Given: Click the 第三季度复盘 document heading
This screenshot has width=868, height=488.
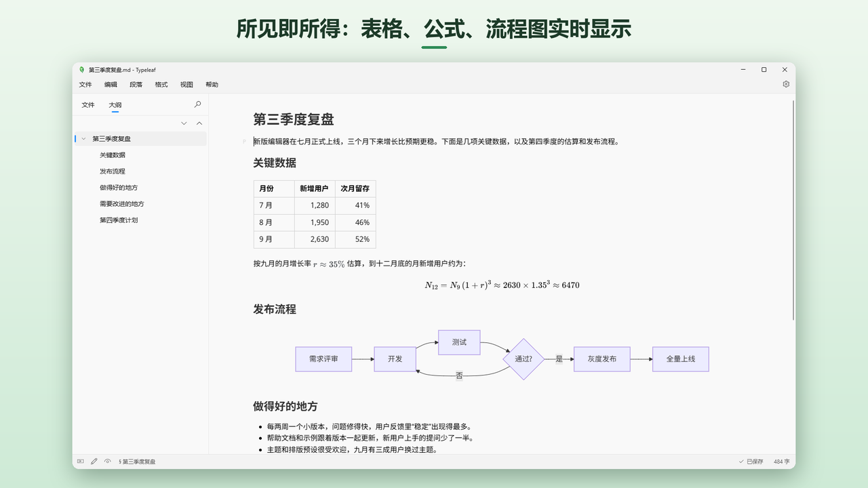Looking at the screenshot, I should point(294,119).
